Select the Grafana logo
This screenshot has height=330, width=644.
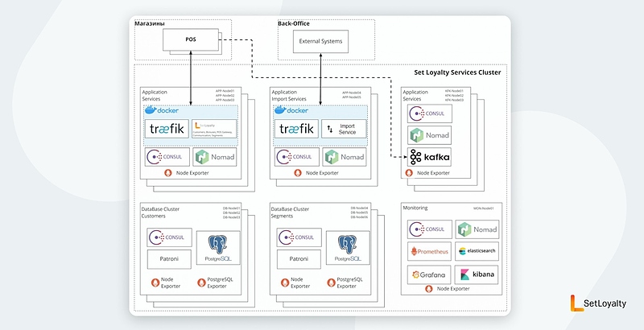coord(428,275)
